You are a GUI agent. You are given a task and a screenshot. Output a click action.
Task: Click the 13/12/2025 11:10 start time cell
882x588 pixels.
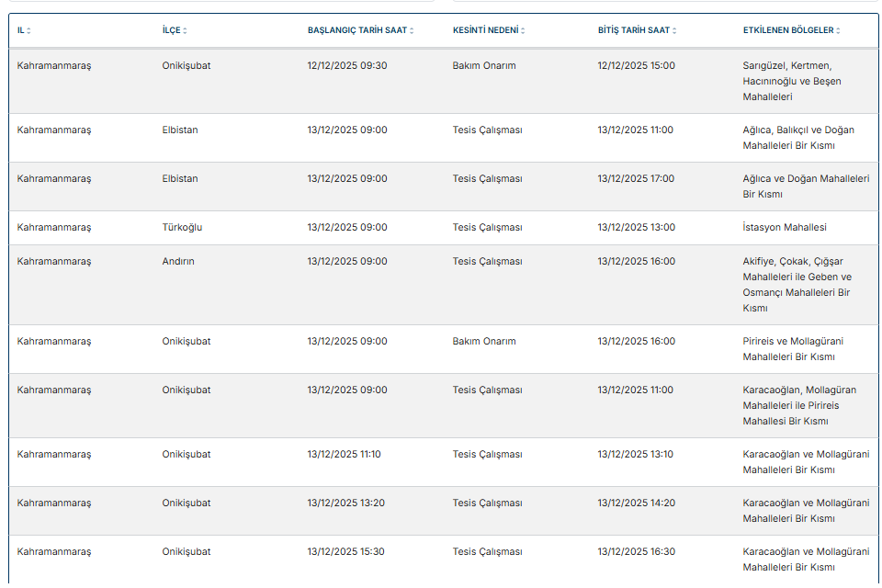tap(344, 455)
